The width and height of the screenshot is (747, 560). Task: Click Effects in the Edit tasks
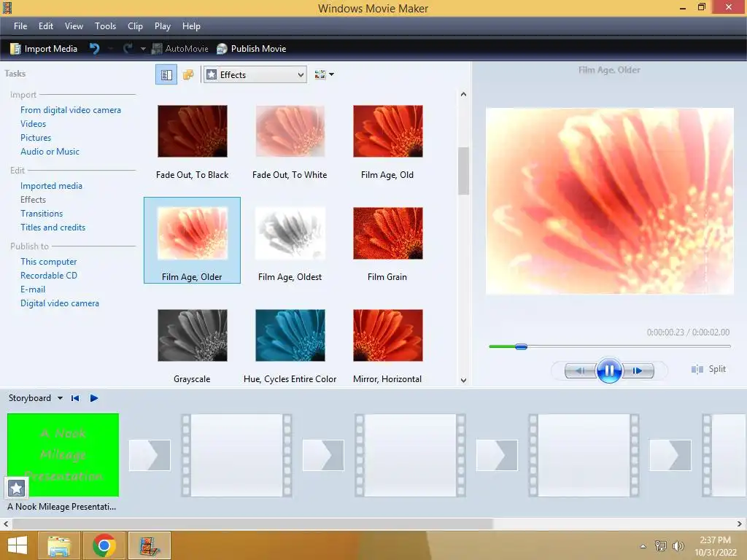pos(34,200)
